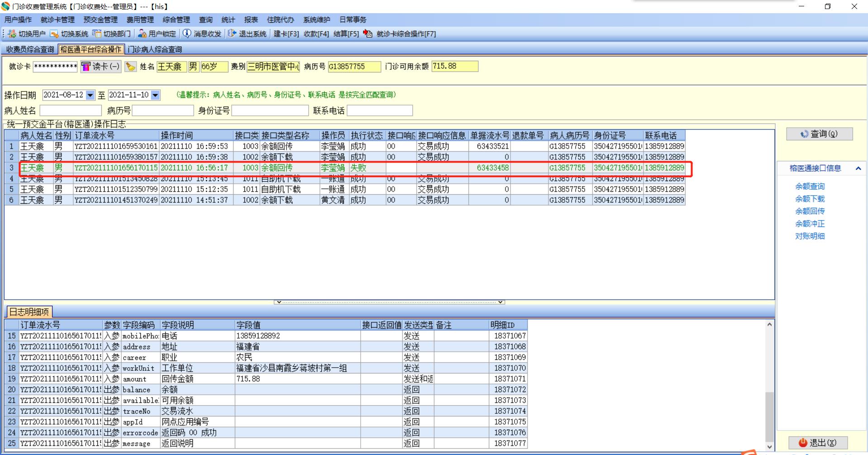This screenshot has width=868, height=455.
Task: Click the errorcode field code cell
Action: point(140,433)
